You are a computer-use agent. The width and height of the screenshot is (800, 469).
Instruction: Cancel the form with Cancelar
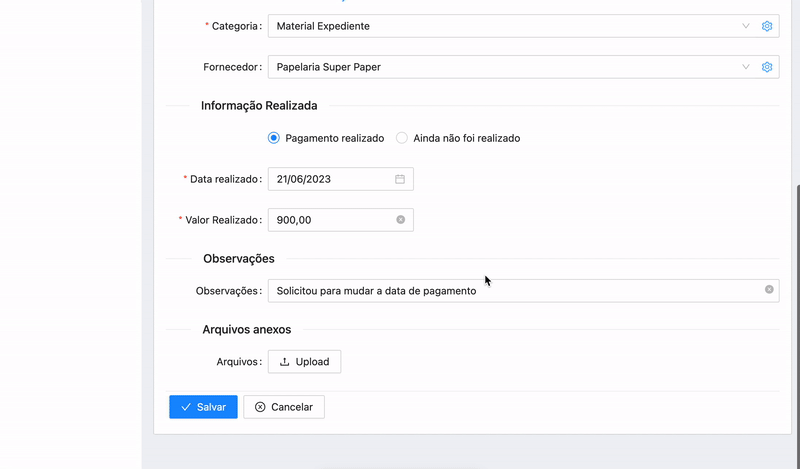284,407
